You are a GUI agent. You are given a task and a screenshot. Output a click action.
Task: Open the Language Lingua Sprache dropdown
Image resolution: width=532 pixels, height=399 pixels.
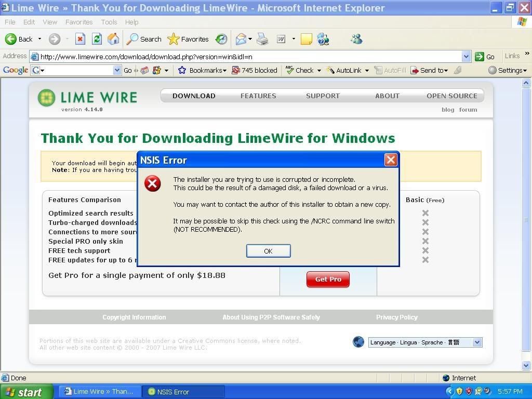(477, 342)
